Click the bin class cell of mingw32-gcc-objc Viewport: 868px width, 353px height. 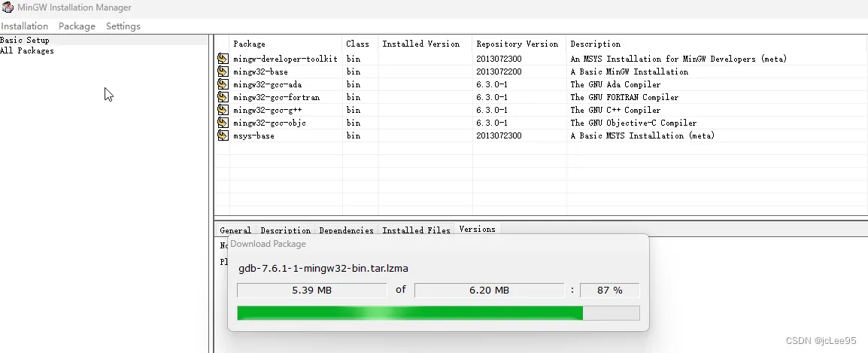[354, 123]
